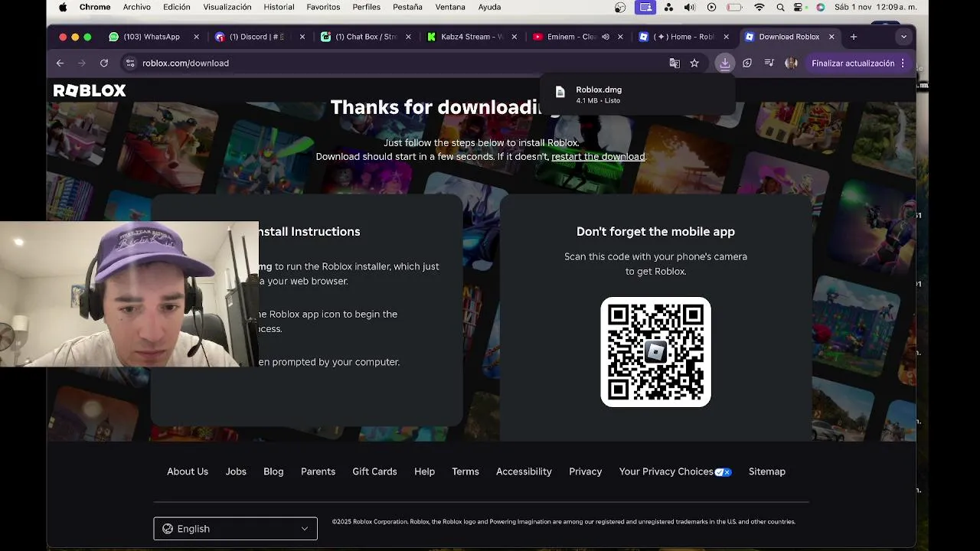The image size is (980, 551).
Task: Bookmark this page with star
Action: (x=694, y=64)
